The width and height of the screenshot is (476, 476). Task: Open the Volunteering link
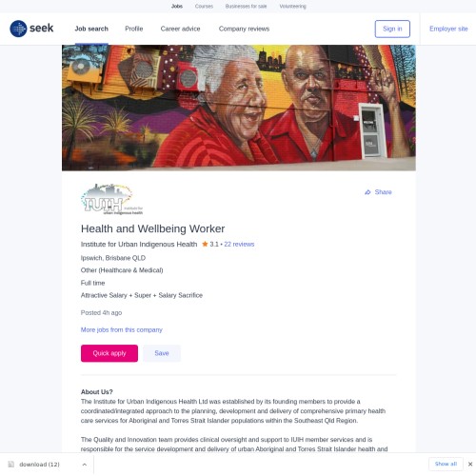point(292,6)
